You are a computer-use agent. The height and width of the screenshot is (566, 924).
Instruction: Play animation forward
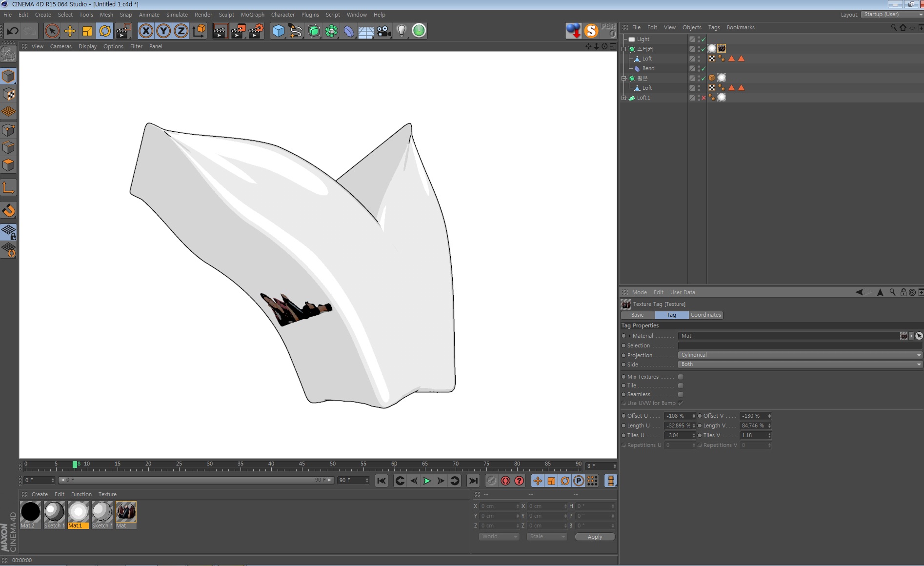point(427,481)
